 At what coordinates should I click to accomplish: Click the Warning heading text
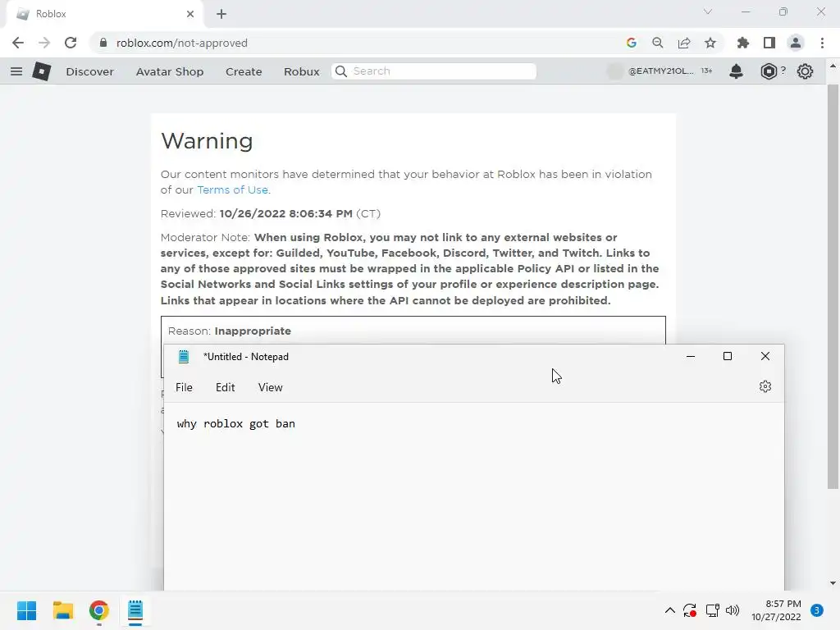point(207,141)
